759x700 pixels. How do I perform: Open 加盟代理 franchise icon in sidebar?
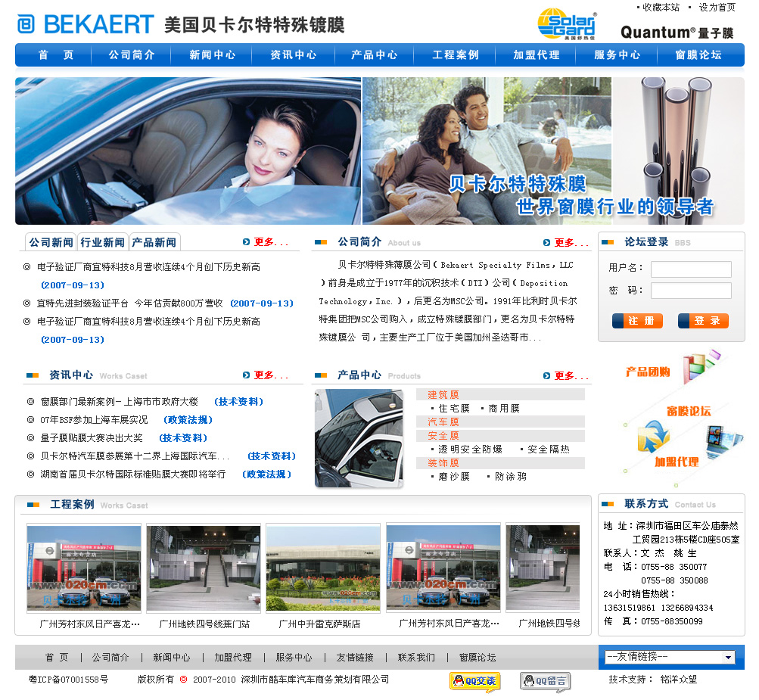[677, 462]
